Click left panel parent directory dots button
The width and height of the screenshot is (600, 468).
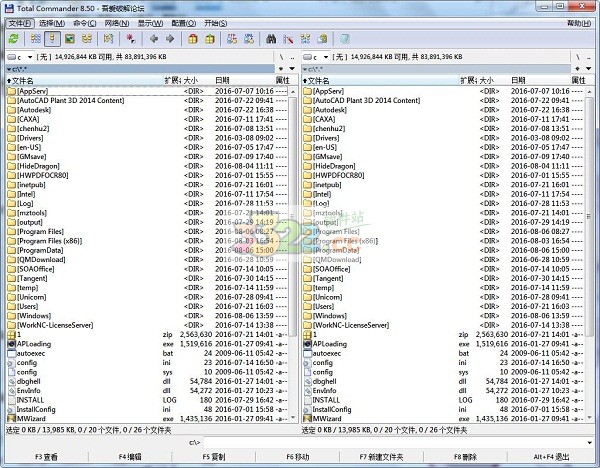coord(293,57)
